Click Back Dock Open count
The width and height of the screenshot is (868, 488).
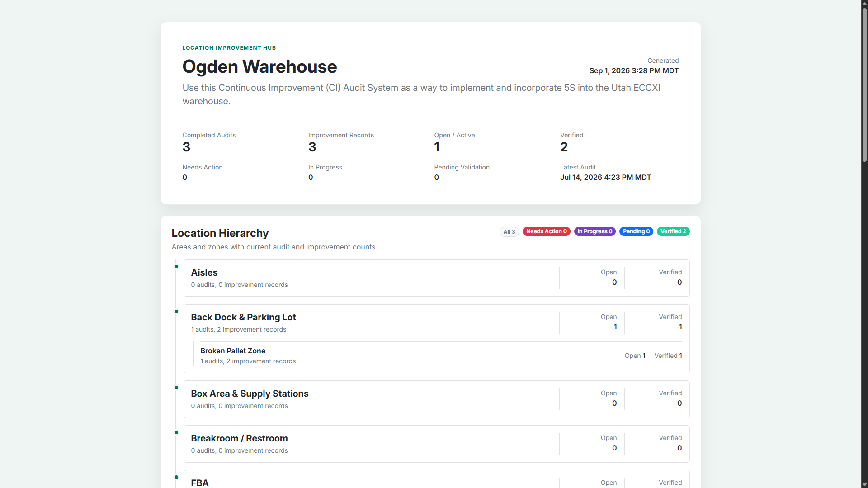tap(615, 327)
